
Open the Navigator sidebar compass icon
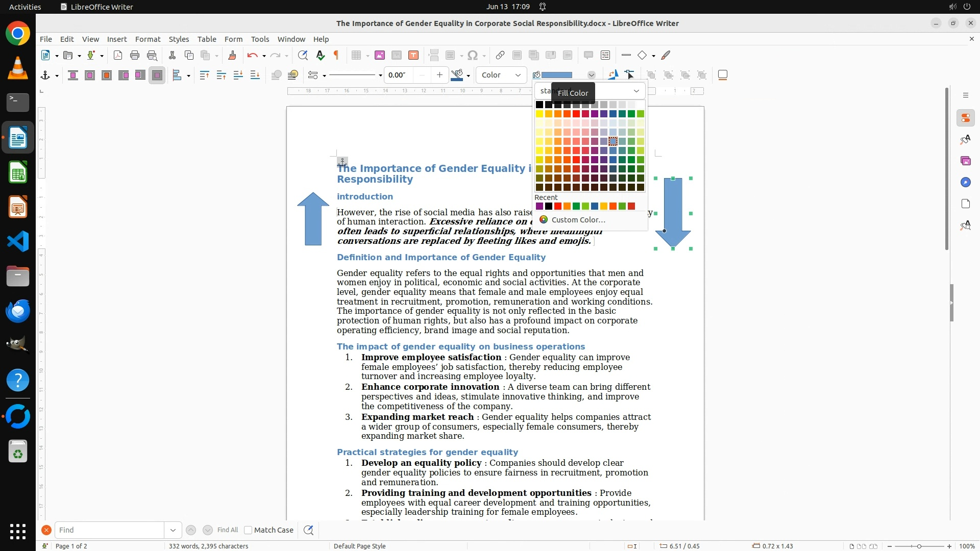tap(965, 182)
